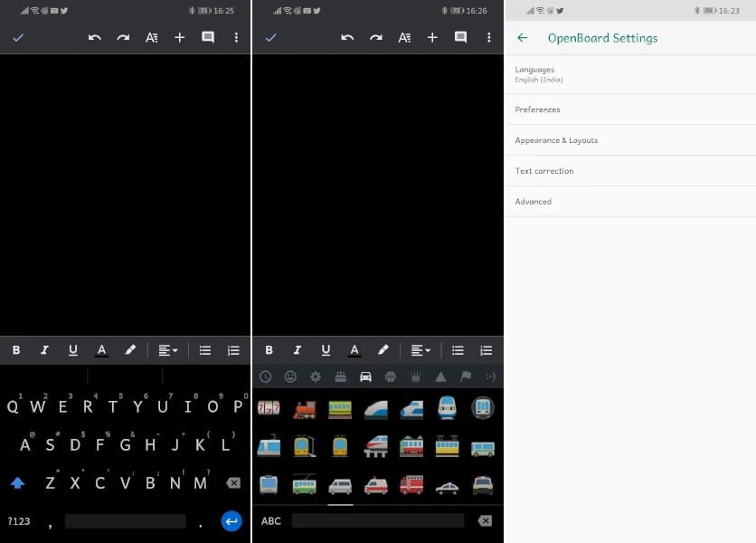Tap redo arrow in the emoji keyboard screen
This screenshot has width=756, height=543.
[x=375, y=38]
